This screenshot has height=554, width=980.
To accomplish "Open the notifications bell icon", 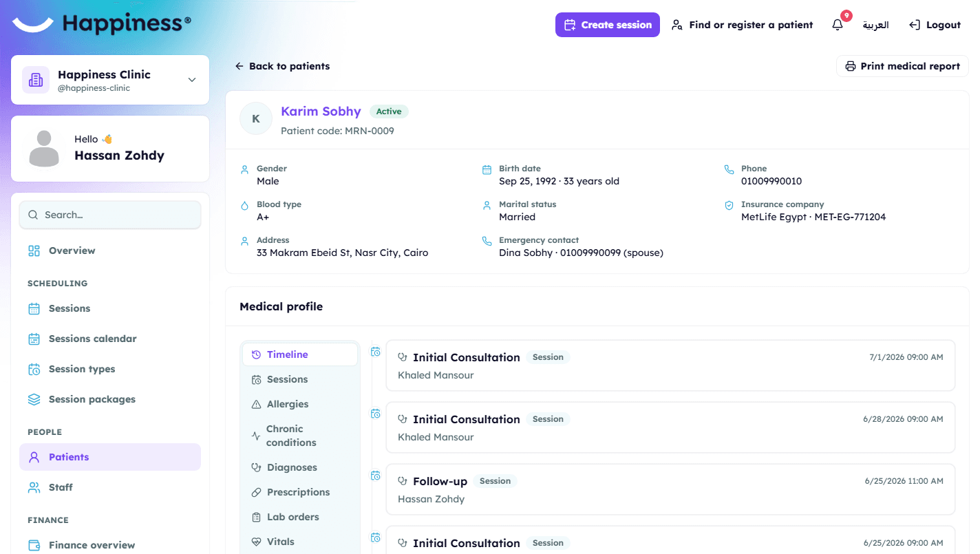I will (838, 25).
